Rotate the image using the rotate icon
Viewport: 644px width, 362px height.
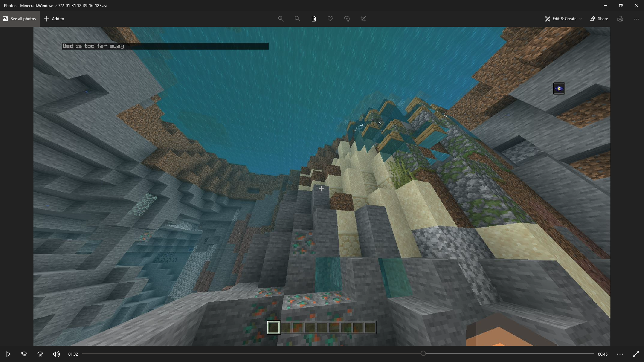pyautogui.click(x=347, y=19)
